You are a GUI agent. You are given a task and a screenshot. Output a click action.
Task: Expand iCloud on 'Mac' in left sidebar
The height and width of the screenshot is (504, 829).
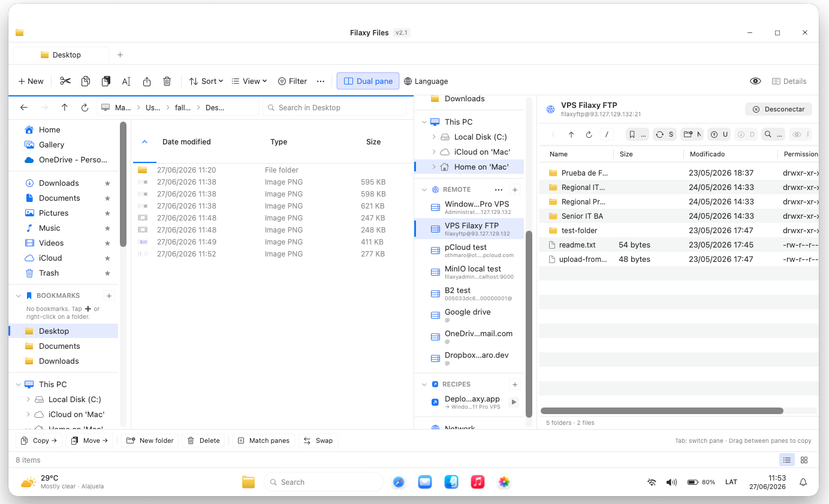click(28, 414)
